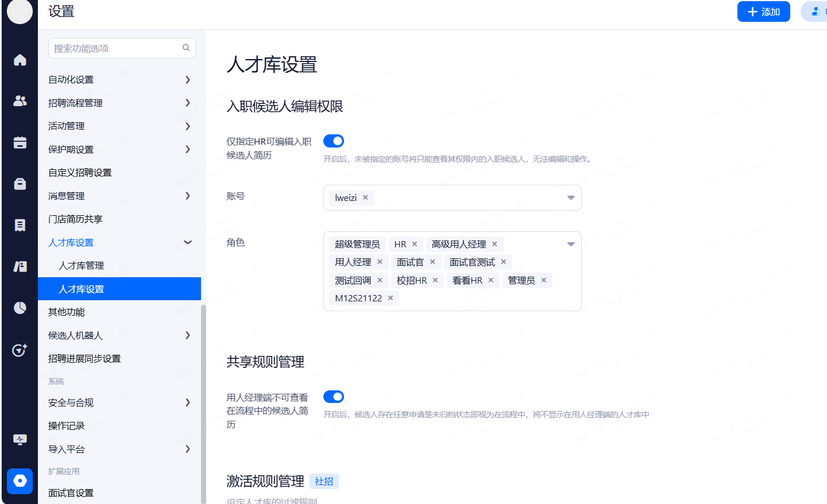Open 操作记录 in settings menu

pyautogui.click(x=67, y=426)
